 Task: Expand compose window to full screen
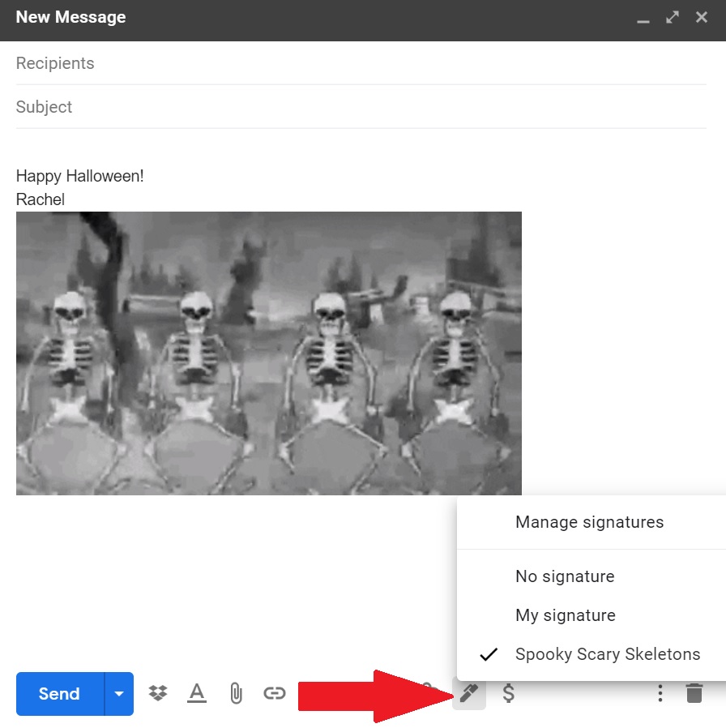click(673, 17)
